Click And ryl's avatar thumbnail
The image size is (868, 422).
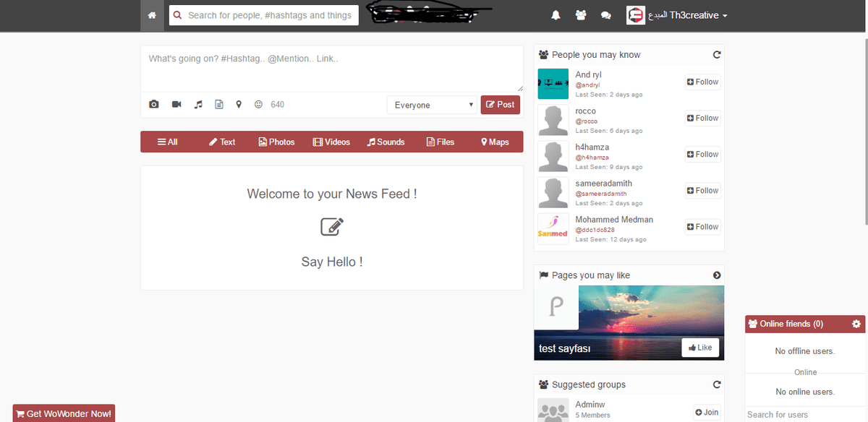553,84
